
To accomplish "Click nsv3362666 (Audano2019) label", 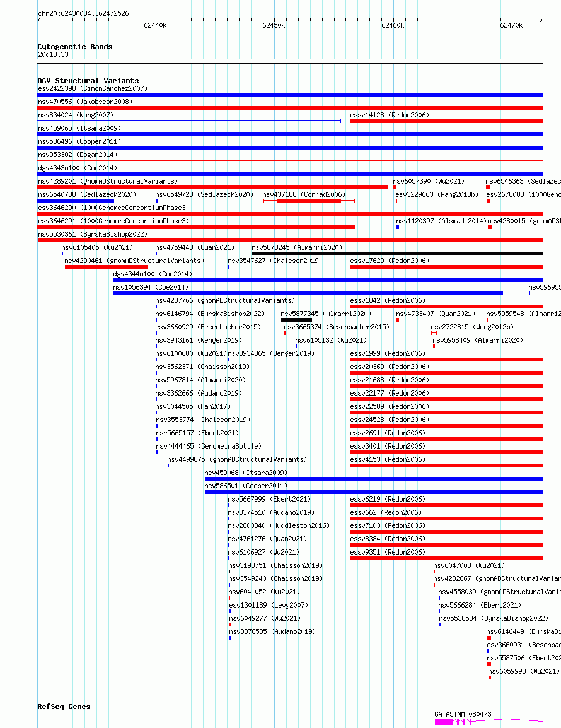I will (x=199, y=393).
